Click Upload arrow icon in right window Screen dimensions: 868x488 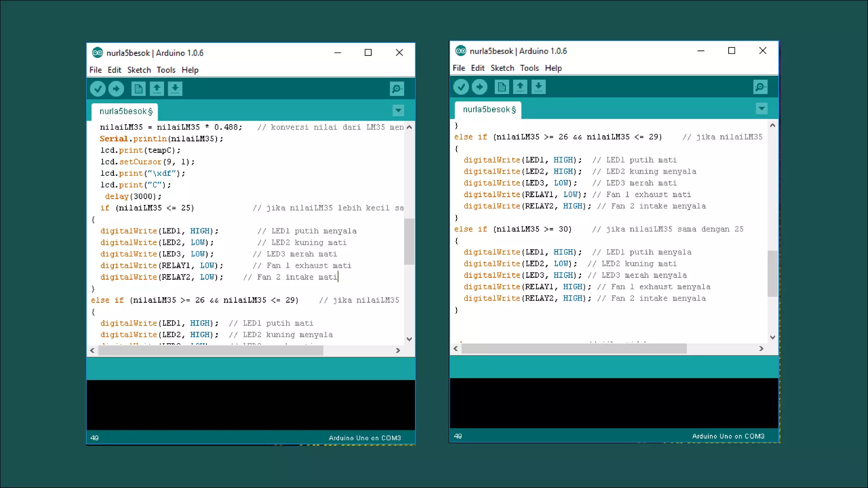coord(479,87)
